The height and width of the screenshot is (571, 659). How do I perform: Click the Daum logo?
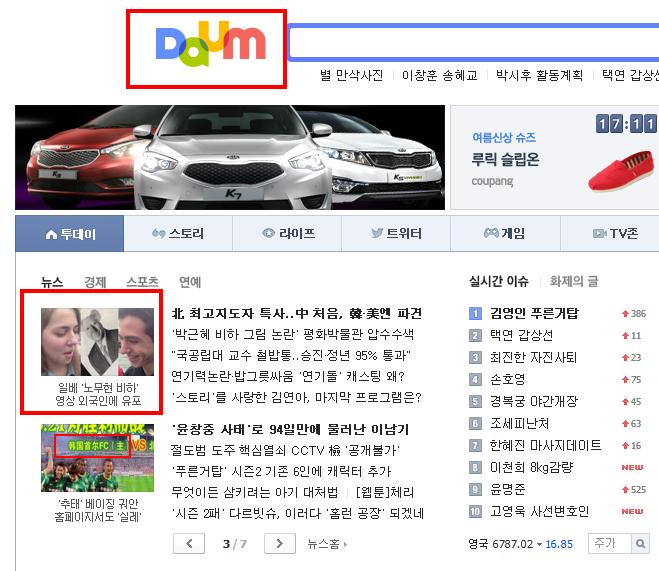tap(210, 44)
